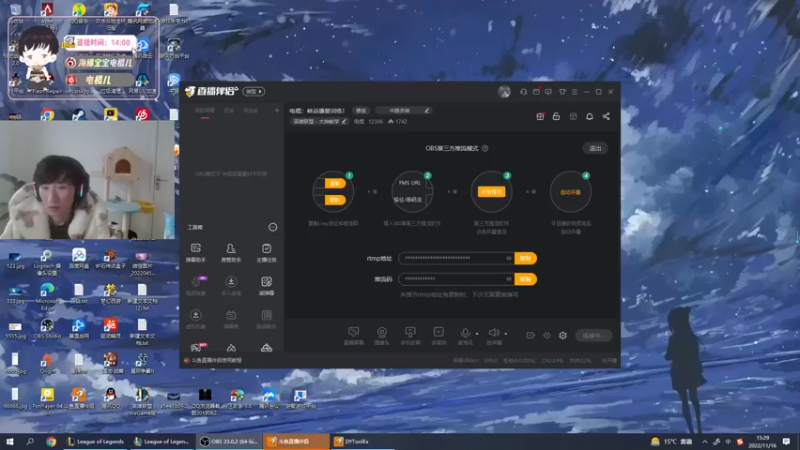Screen dimensions: 800x450
Task: Open the hamburger menu in title bar
Action: pos(574,92)
